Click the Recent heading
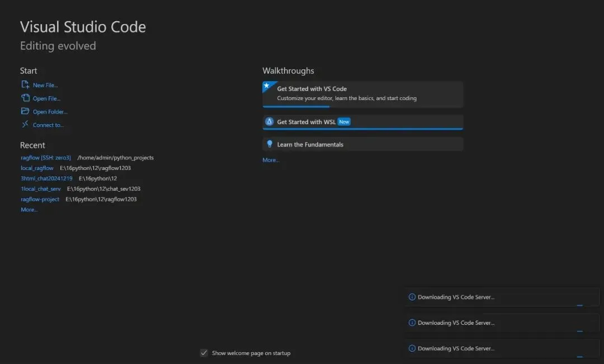This screenshot has width=604, height=364. point(32,145)
